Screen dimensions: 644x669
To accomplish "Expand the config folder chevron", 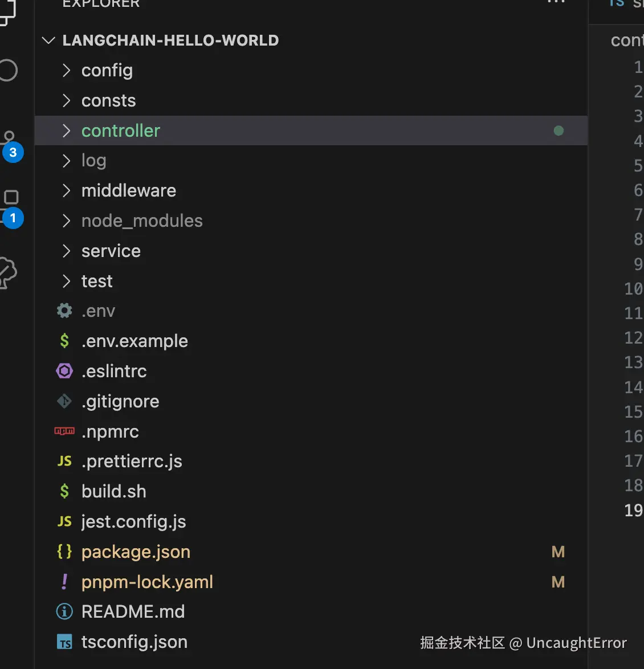I will 67,70.
